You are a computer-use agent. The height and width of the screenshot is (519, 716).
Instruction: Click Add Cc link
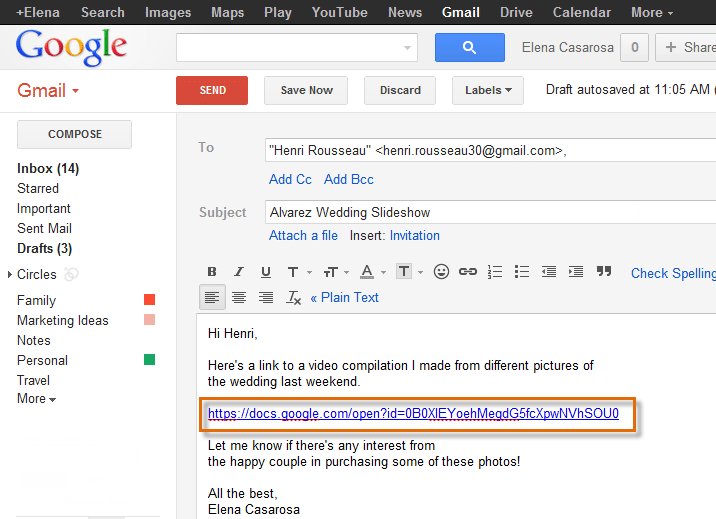(290, 179)
